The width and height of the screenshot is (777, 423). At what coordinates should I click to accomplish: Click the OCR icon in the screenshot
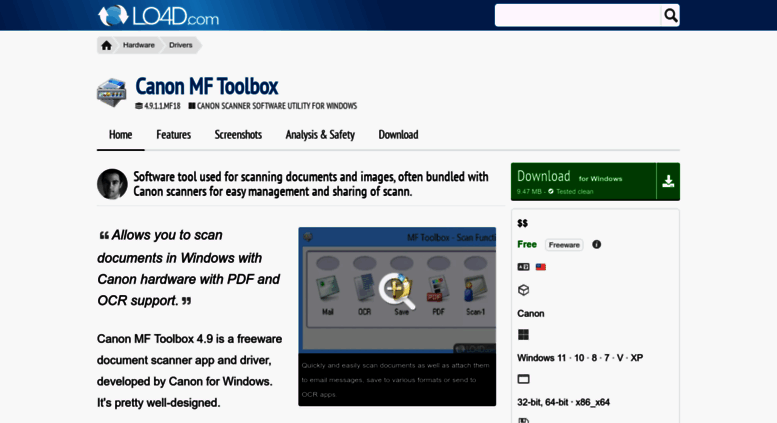tap(364, 289)
